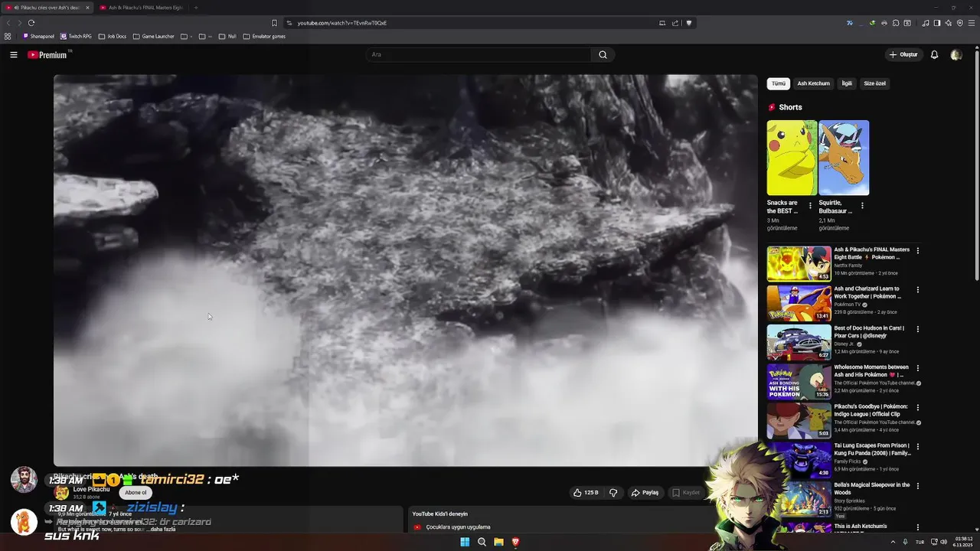Open more options for Pikachu's Goodbye video
This screenshot has height=551, width=980.
click(918, 407)
